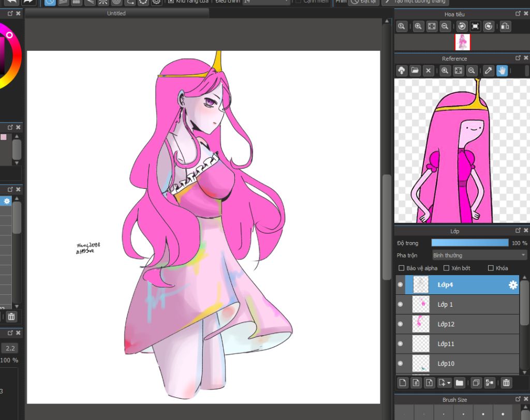Select the Reference eyedropper tool
Viewport: 530px width, 420px height.
(x=489, y=71)
